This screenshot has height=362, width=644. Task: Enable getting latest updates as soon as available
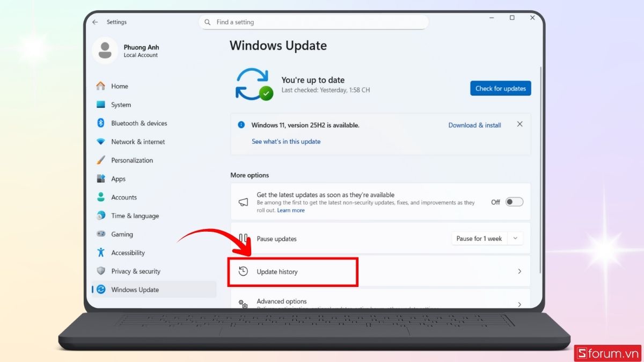point(514,202)
